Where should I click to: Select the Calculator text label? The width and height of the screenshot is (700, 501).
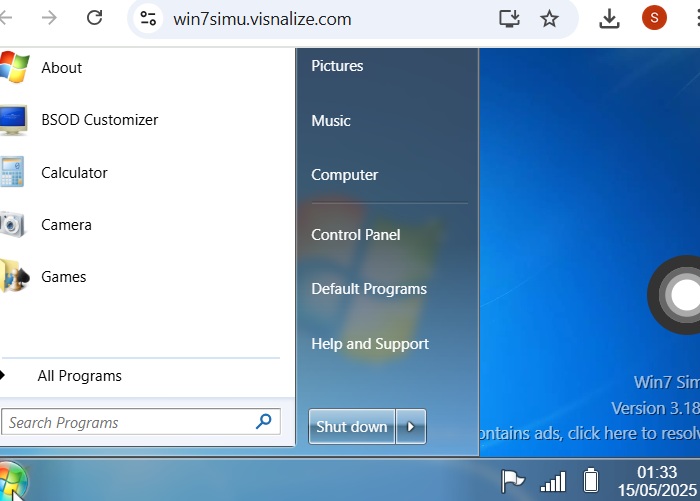click(x=74, y=173)
